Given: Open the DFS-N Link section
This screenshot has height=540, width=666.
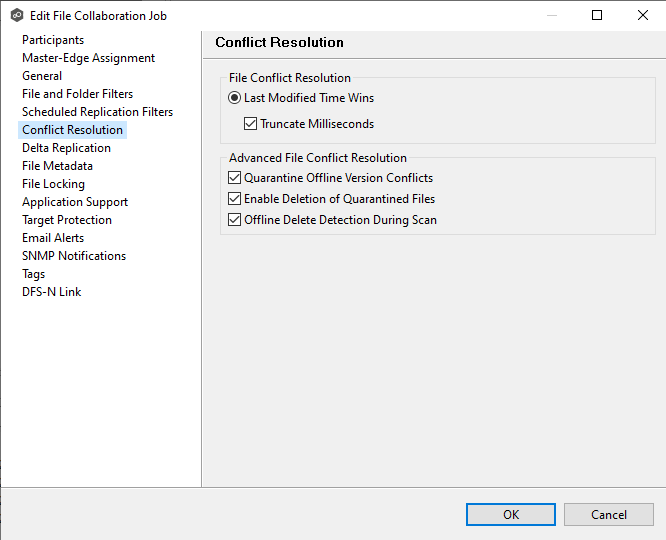Looking at the screenshot, I should coord(52,292).
